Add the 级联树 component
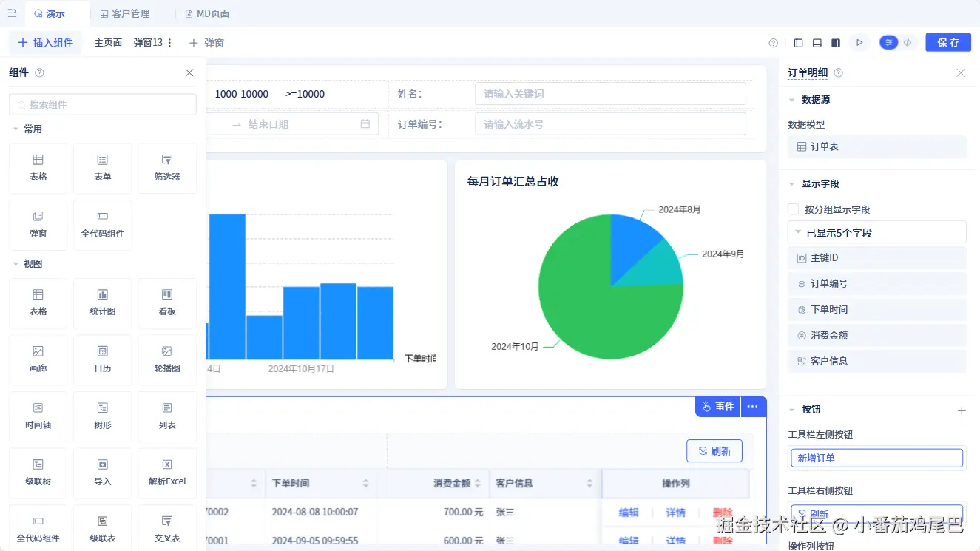The width and height of the screenshot is (980, 551). 38,473
